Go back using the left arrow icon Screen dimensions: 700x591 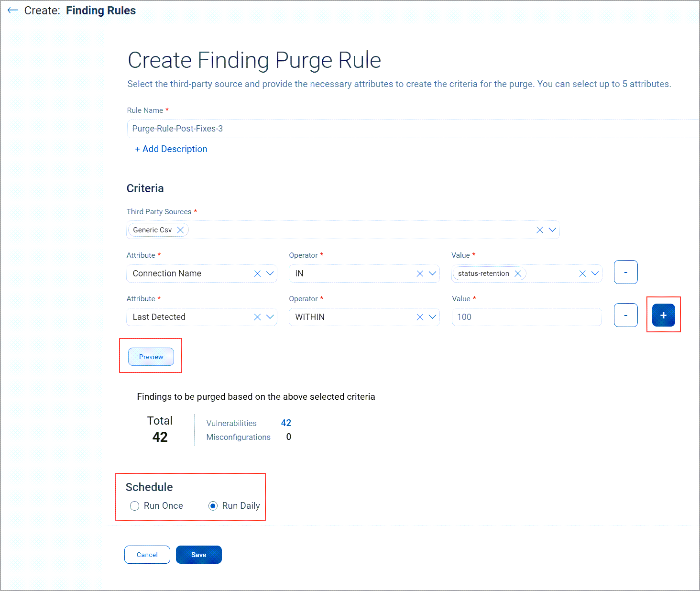pyautogui.click(x=12, y=11)
